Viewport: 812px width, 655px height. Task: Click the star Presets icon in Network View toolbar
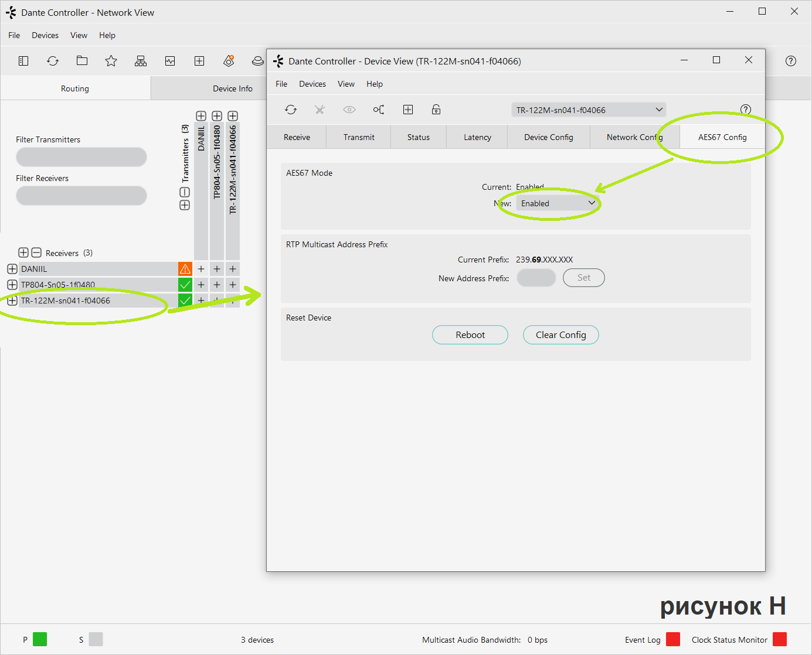(x=111, y=61)
